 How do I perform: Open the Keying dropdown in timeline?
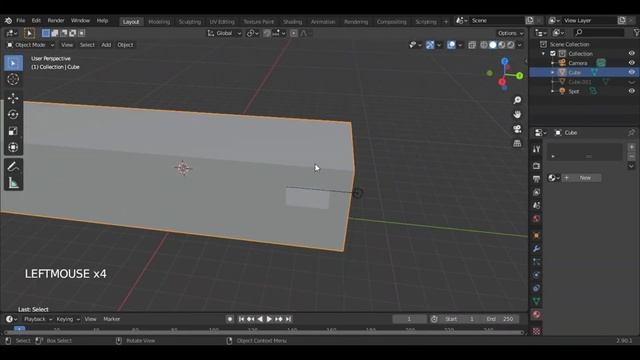point(68,319)
